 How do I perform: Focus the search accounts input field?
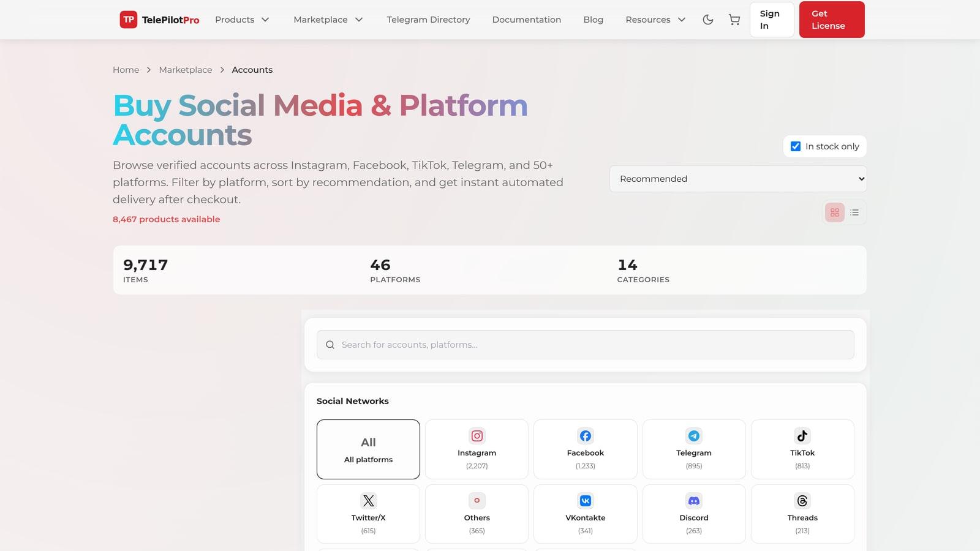coord(586,345)
